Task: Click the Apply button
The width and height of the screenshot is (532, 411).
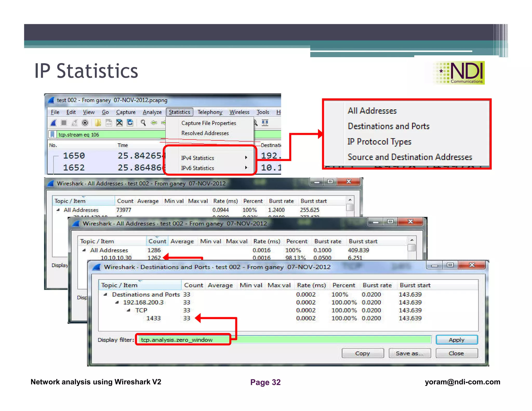Action: pyautogui.click(x=457, y=340)
